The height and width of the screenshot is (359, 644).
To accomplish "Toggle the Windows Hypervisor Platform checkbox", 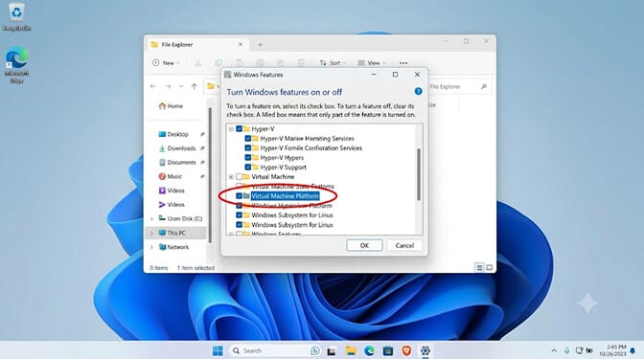I will (239, 206).
